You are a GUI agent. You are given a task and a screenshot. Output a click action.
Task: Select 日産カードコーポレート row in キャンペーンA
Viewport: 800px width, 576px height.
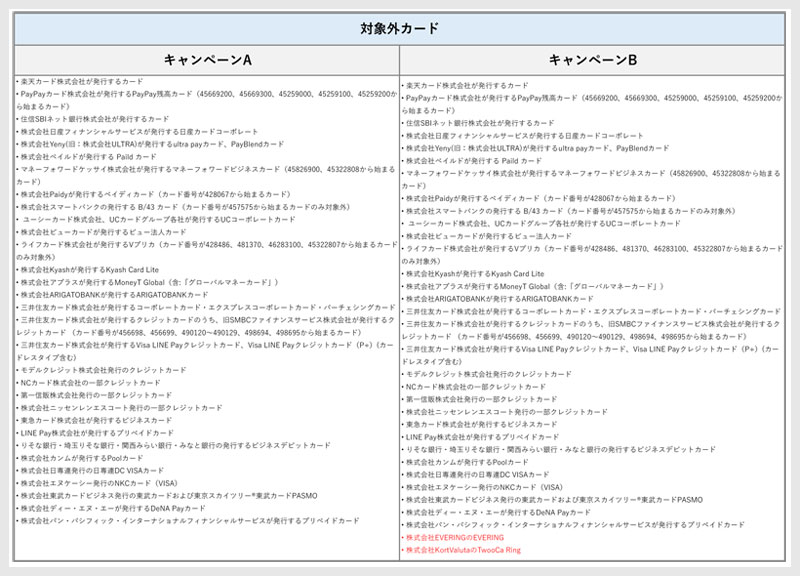137,132
